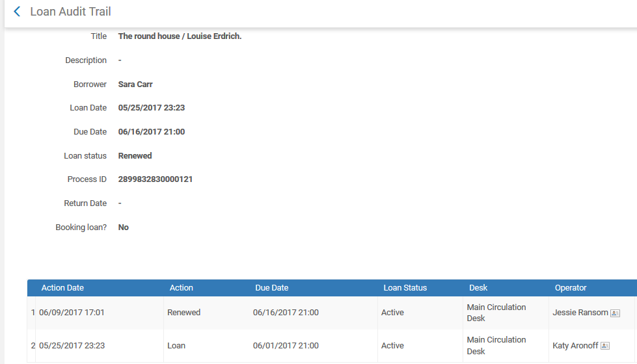The image size is (637, 364).
Task: Click the 06/09/2017 17:01 action date cell
Action: (72, 313)
